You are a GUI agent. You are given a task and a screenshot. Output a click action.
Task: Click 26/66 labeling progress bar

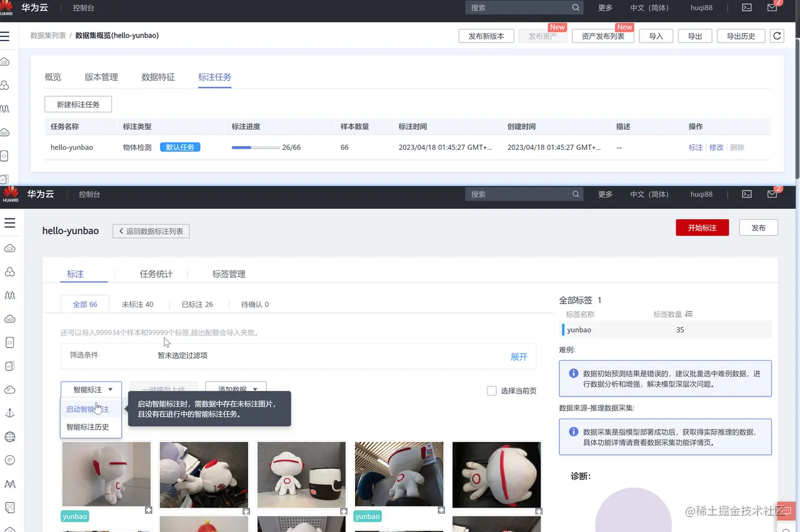256,148
